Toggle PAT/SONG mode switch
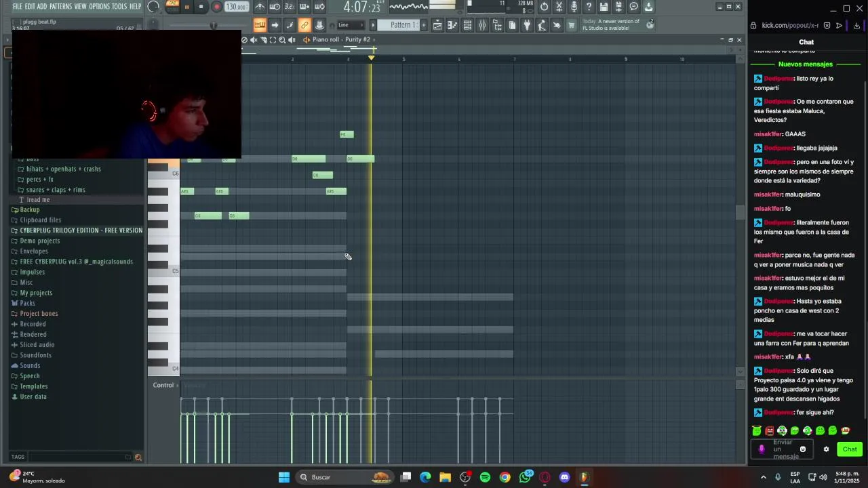This screenshot has width=868, height=488. (172, 7)
